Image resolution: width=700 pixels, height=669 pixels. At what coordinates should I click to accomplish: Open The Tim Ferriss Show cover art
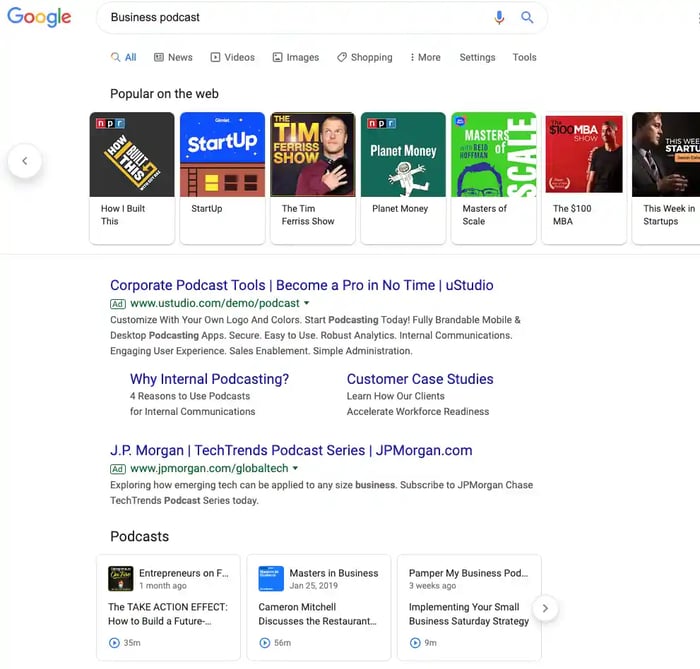coord(313,154)
